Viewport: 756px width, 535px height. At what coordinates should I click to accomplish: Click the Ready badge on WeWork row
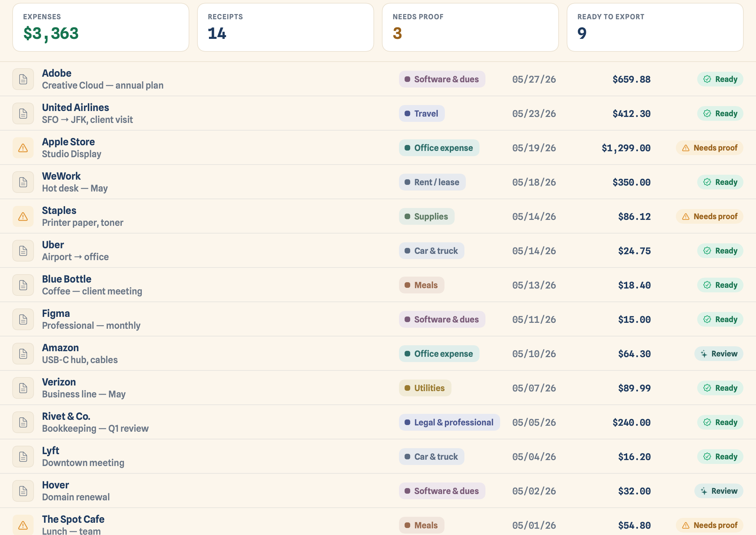coord(720,182)
